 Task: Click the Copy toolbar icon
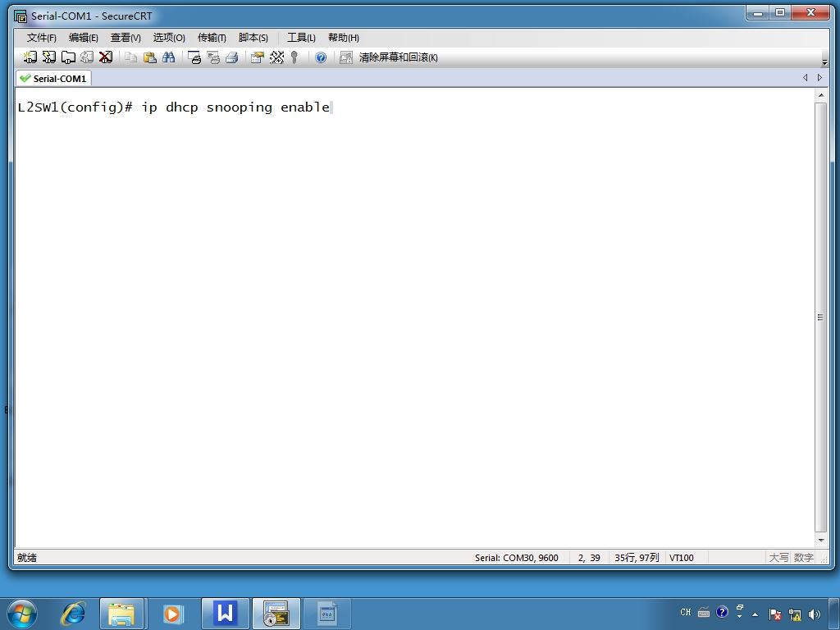(130, 57)
